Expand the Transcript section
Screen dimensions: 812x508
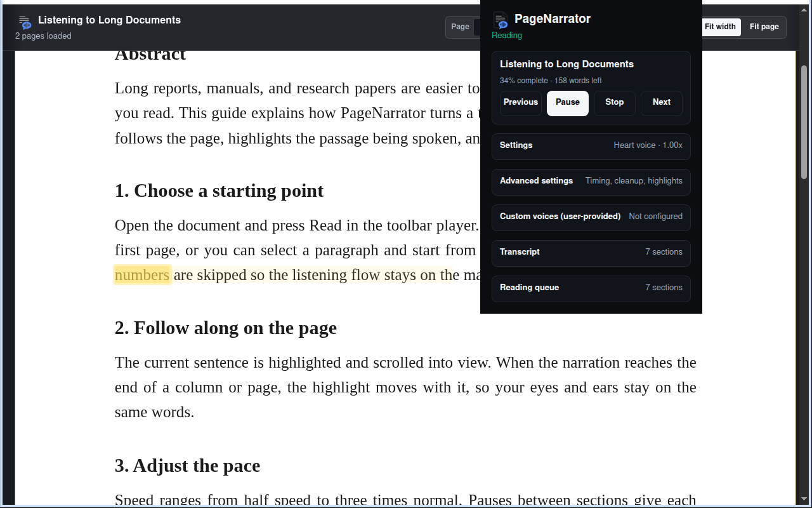coord(591,253)
